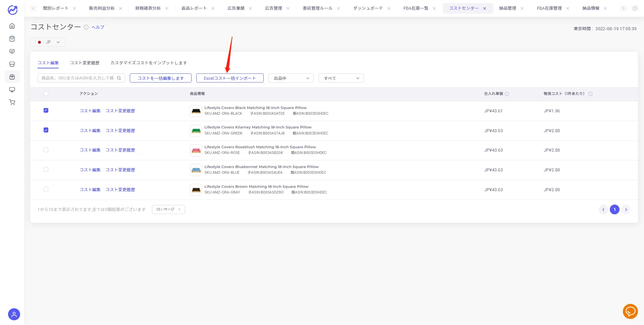Expand the JP country dropdown
This screenshot has height=325, width=644.
(48, 42)
